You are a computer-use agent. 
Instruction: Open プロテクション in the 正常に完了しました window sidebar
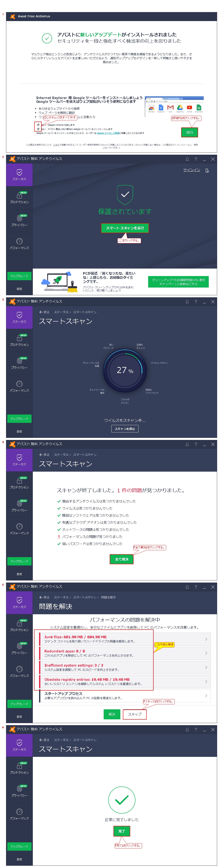[19, 768]
